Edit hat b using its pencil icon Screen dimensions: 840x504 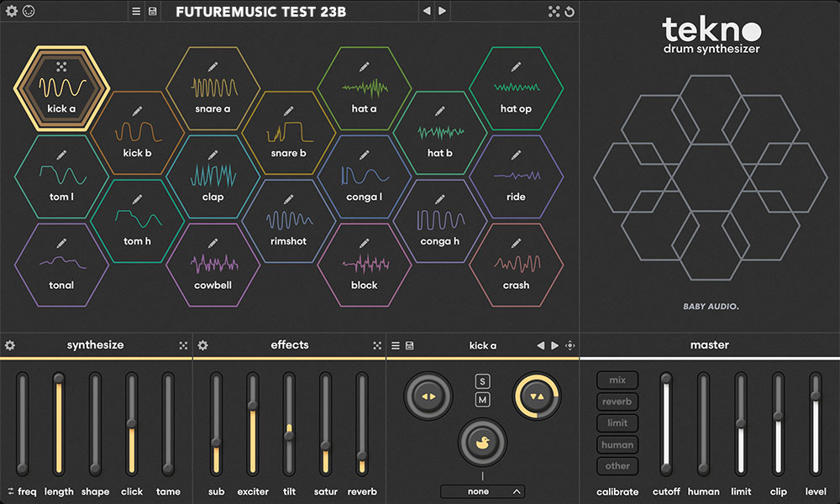440,111
